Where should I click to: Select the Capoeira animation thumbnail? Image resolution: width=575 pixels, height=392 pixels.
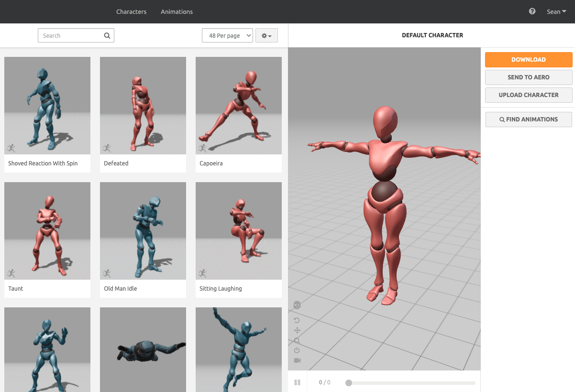click(x=239, y=106)
